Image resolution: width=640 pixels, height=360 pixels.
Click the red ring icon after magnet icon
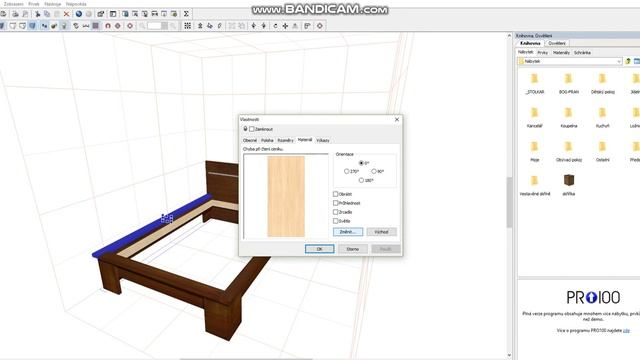(x=118, y=26)
